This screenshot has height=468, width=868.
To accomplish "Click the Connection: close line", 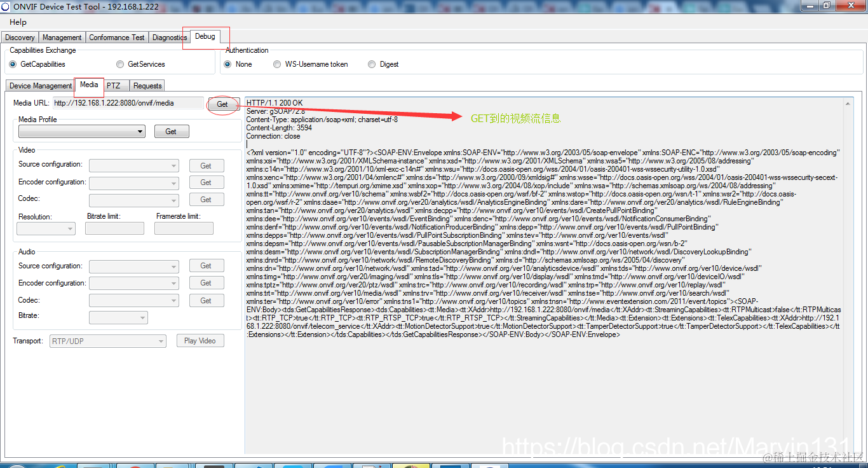I will [x=273, y=136].
